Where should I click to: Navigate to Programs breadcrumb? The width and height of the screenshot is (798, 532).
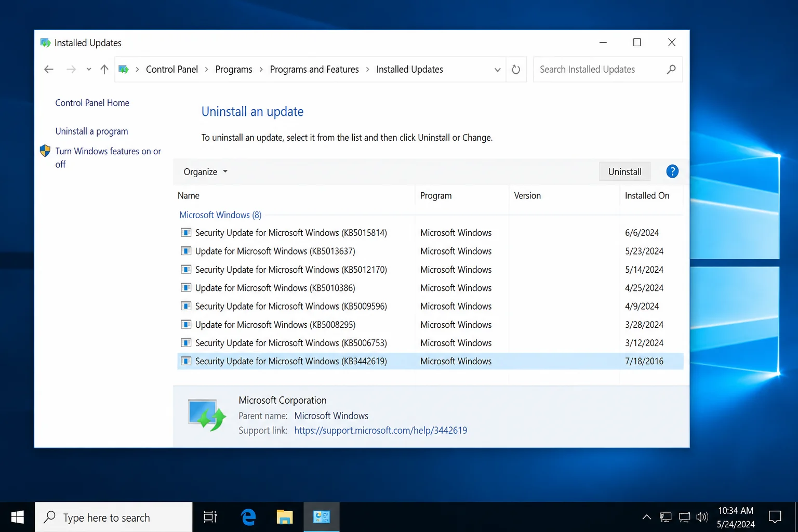pos(234,70)
